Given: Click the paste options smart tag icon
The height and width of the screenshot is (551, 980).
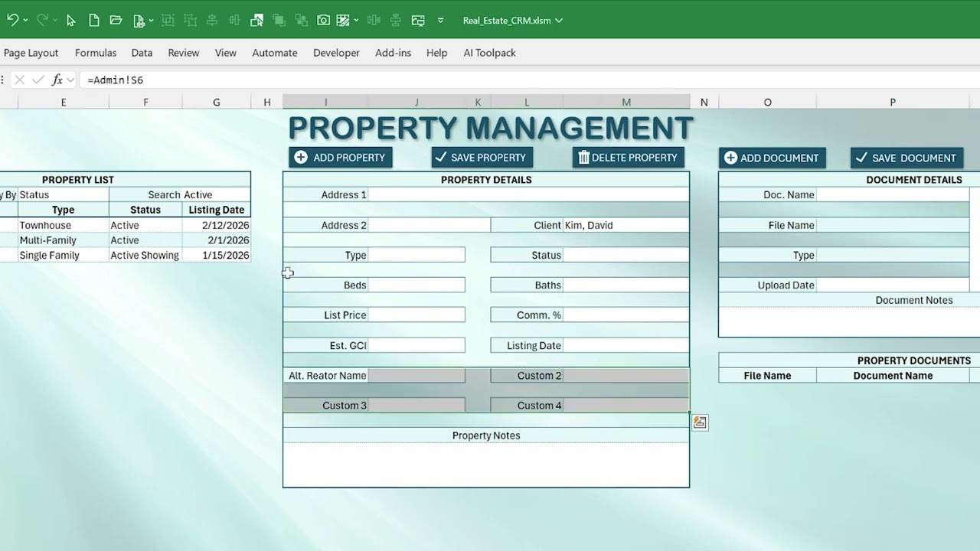Looking at the screenshot, I should (x=700, y=422).
